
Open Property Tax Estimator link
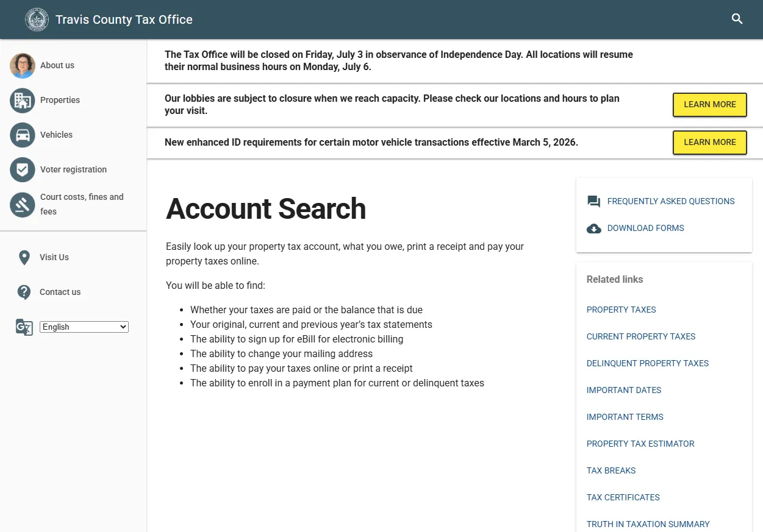pos(640,444)
